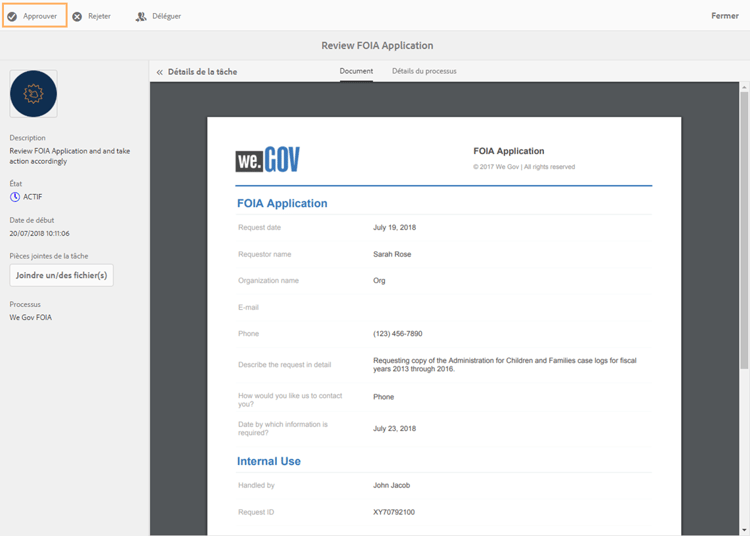Click the required date July 23, 2018
This screenshot has width=750, height=536.
[x=395, y=428]
